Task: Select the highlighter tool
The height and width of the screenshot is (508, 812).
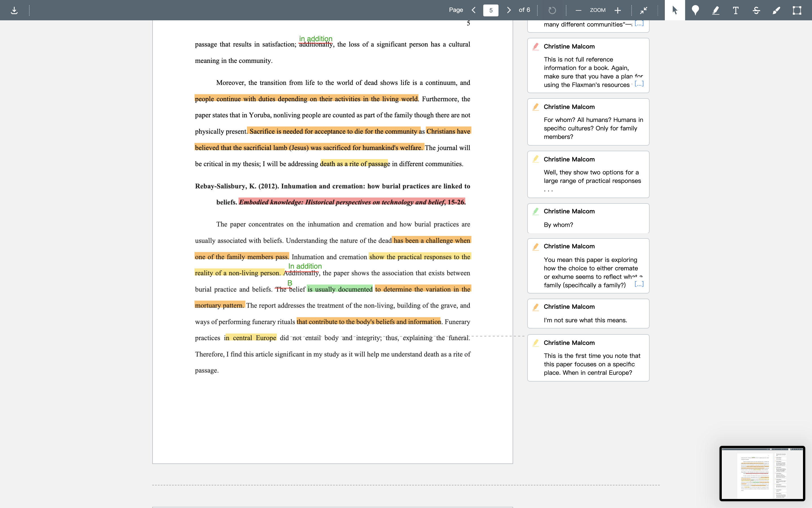Action: [715, 10]
